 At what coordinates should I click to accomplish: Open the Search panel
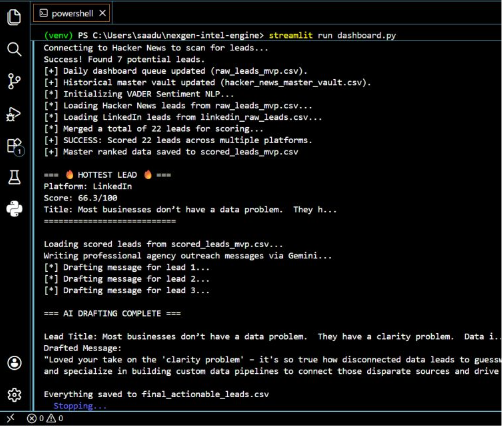click(x=14, y=49)
